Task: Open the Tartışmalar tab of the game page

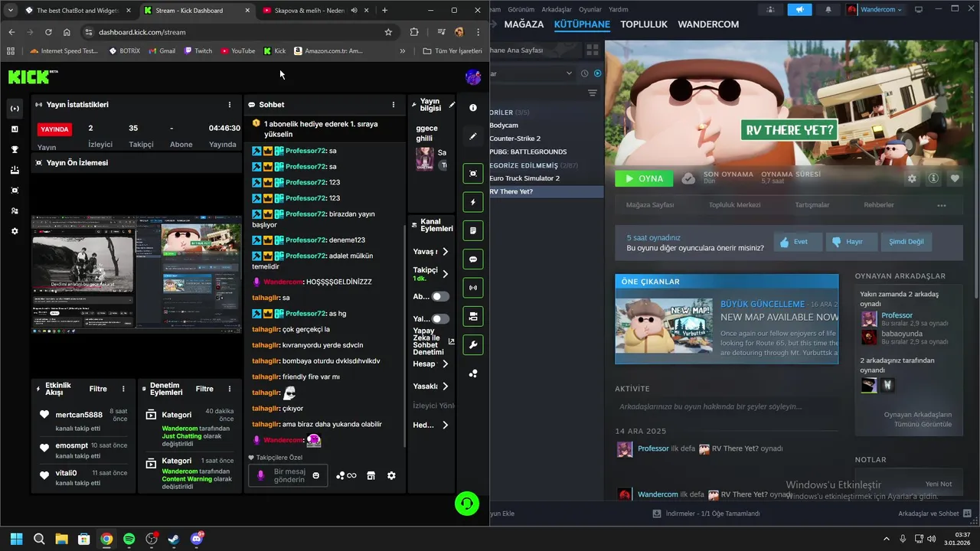Action: point(812,205)
